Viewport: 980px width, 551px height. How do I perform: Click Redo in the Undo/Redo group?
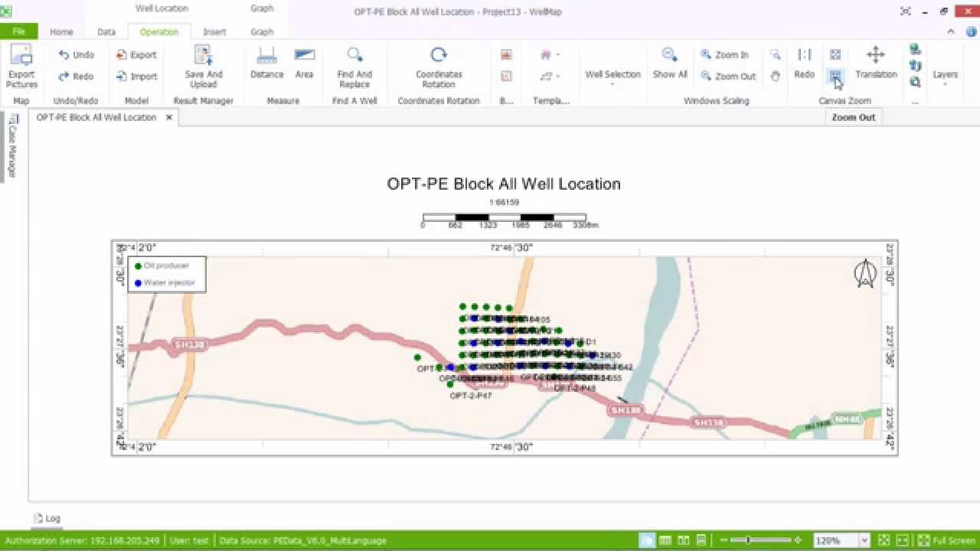pos(77,77)
